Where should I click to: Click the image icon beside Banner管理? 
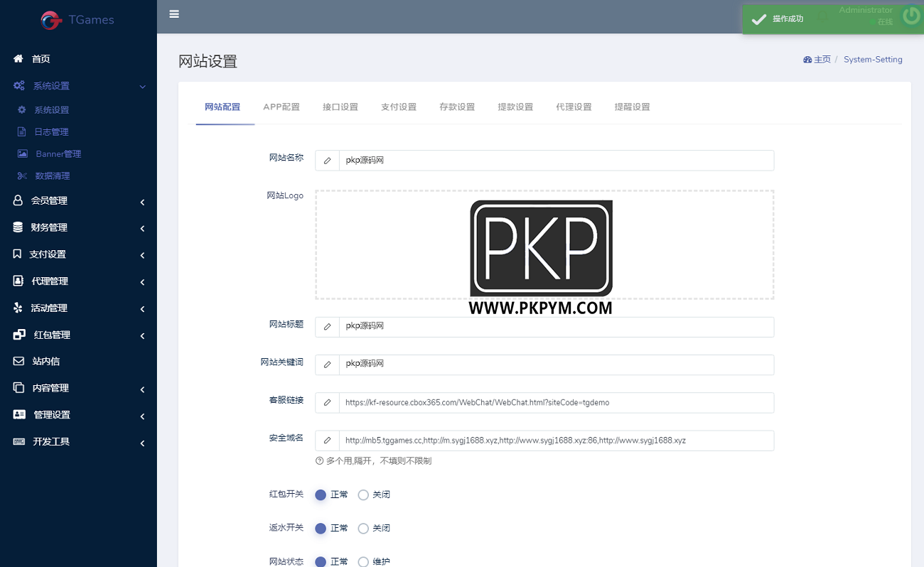[x=23, y=153]
